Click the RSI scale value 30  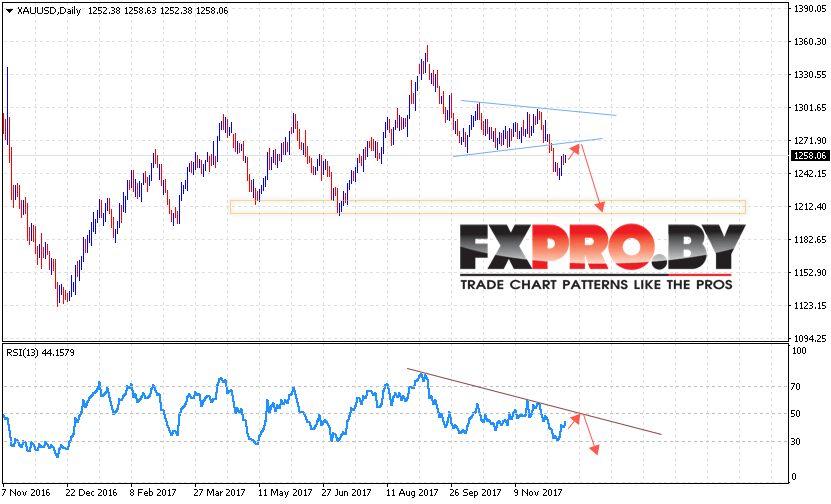coord(795,441)
